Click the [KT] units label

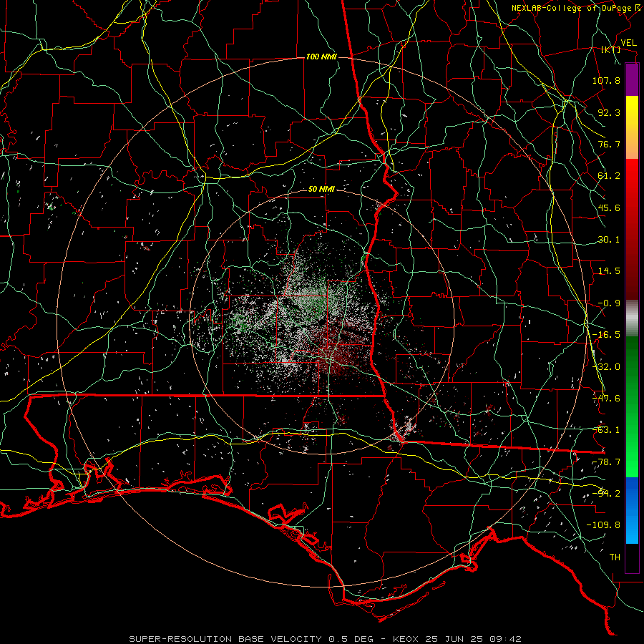611,49
